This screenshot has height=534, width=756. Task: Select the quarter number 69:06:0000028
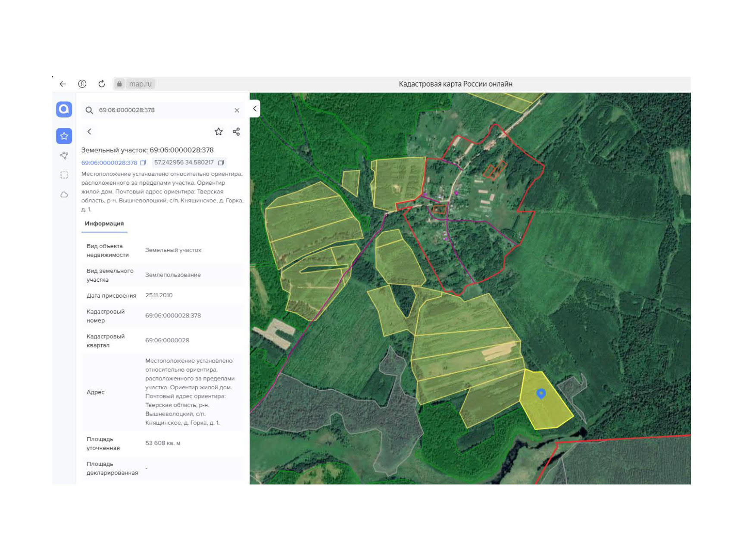(167, 340)
